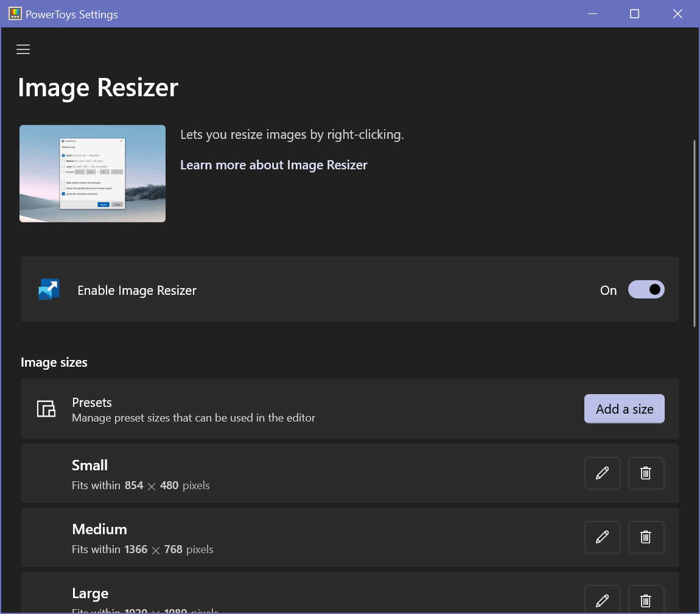Viewport: 700px width, 614px height.
Task: Click the Image sizes section heading
Action: click(54, 362)
